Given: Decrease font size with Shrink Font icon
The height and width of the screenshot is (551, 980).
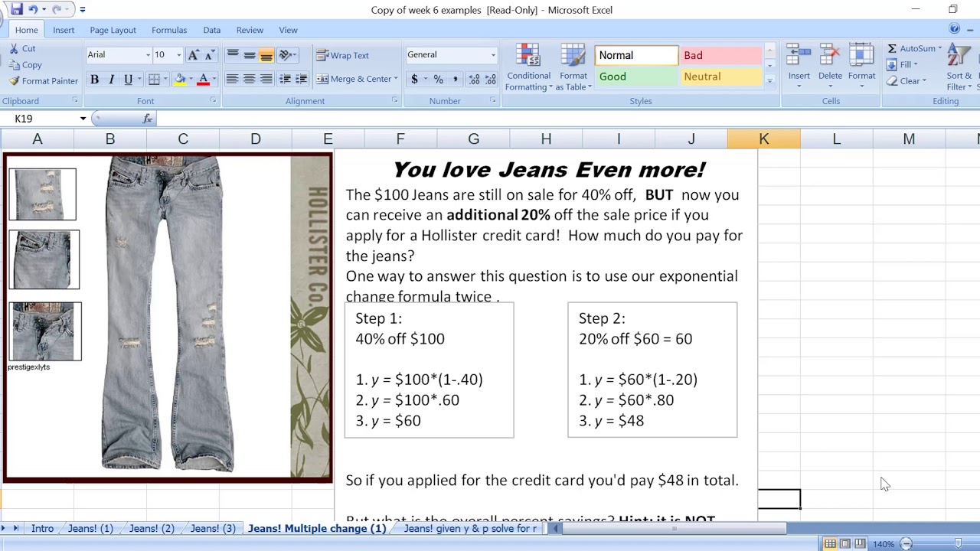Looking at the screenshot, I should click(210, 55).
